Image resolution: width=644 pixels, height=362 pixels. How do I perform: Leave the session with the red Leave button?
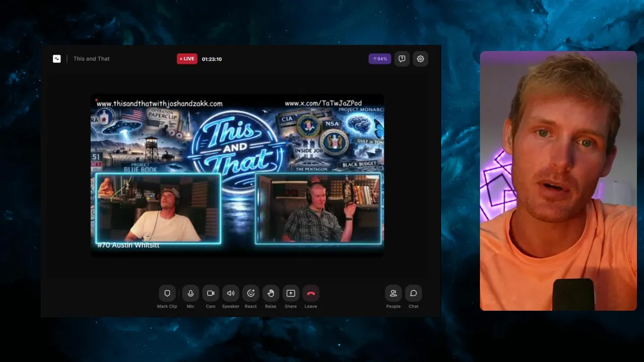[311, 294]
